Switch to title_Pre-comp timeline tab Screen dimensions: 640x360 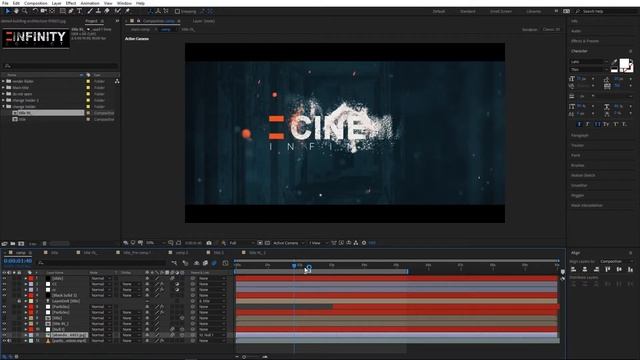(137, 253)
